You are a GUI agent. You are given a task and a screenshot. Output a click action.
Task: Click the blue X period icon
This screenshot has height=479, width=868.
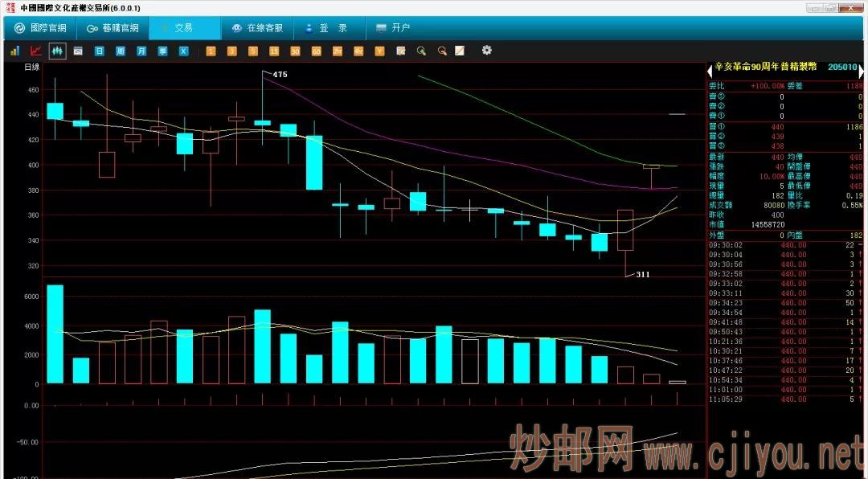coord(184,51)
